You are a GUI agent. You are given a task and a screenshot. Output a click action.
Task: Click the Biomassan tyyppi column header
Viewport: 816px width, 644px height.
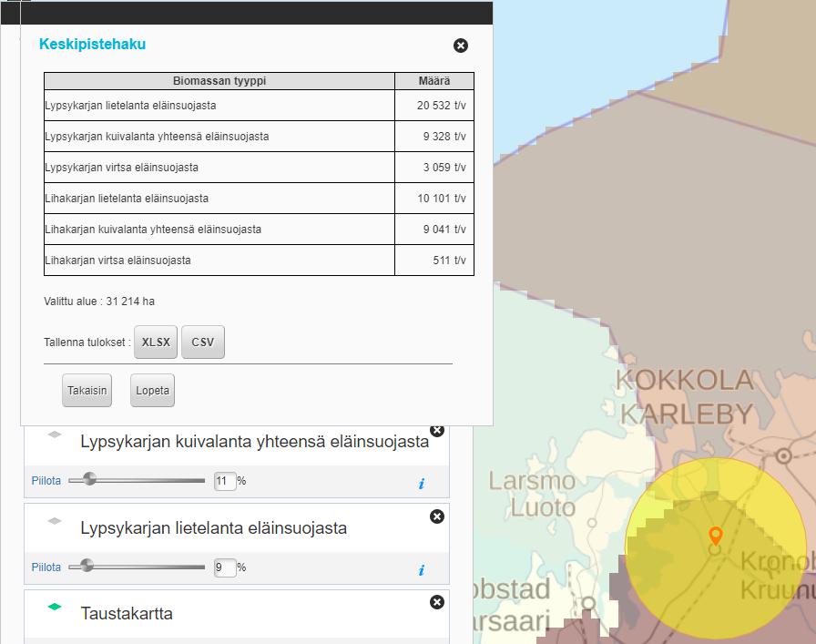click(x=219, y=81)
